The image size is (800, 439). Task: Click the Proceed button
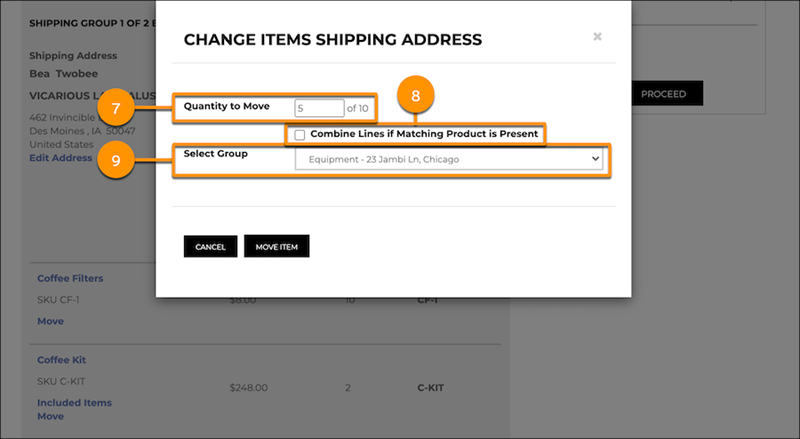tap(663, 94)
